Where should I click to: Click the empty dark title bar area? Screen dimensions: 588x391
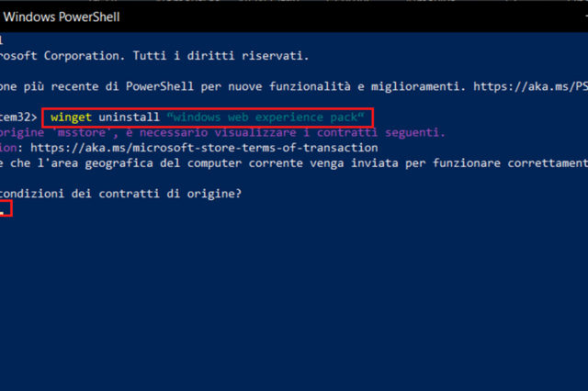pos(367,17)
